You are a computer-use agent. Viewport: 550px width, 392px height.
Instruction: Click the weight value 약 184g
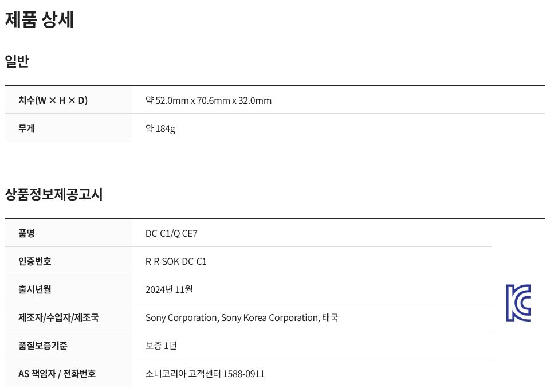pos(160,128)
